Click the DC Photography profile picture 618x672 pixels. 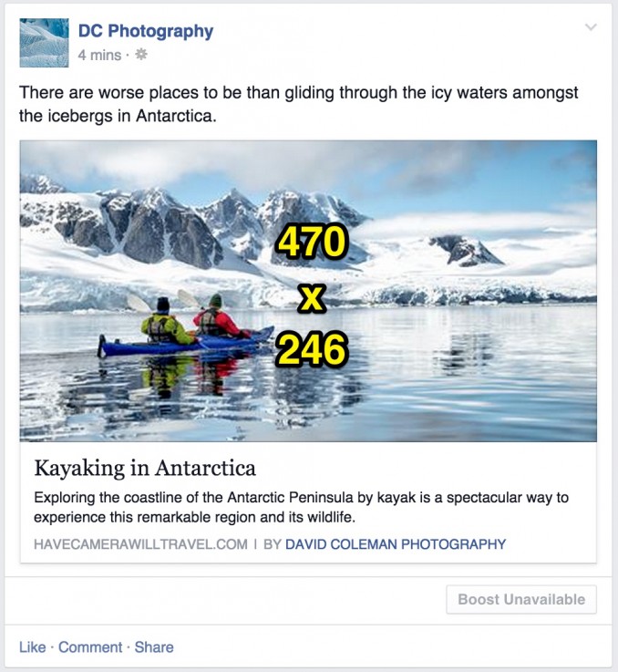tap(44, 42)
